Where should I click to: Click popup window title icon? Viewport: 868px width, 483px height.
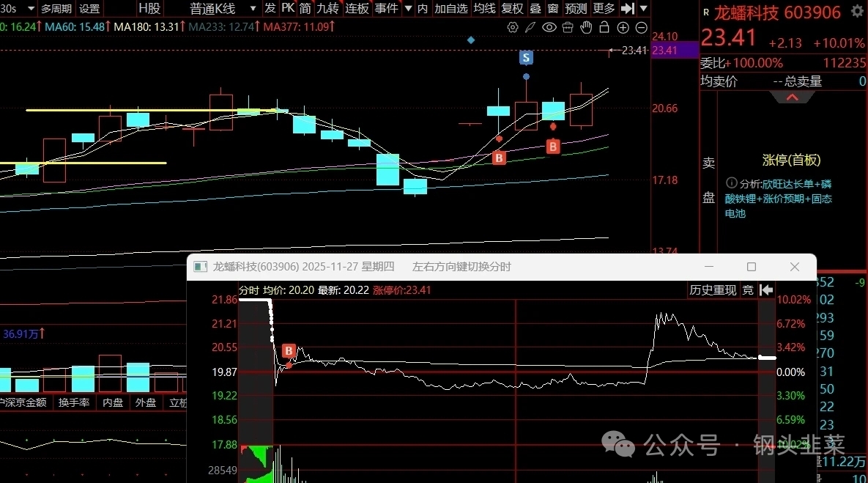coord(200,267)
